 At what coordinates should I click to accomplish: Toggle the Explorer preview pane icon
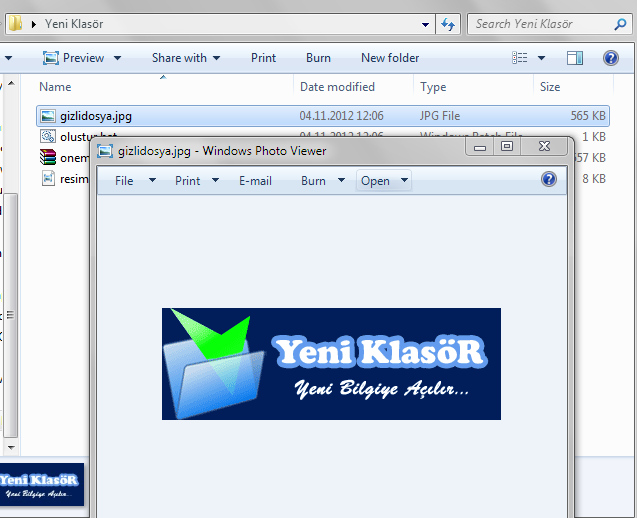[x=574, y=58]
